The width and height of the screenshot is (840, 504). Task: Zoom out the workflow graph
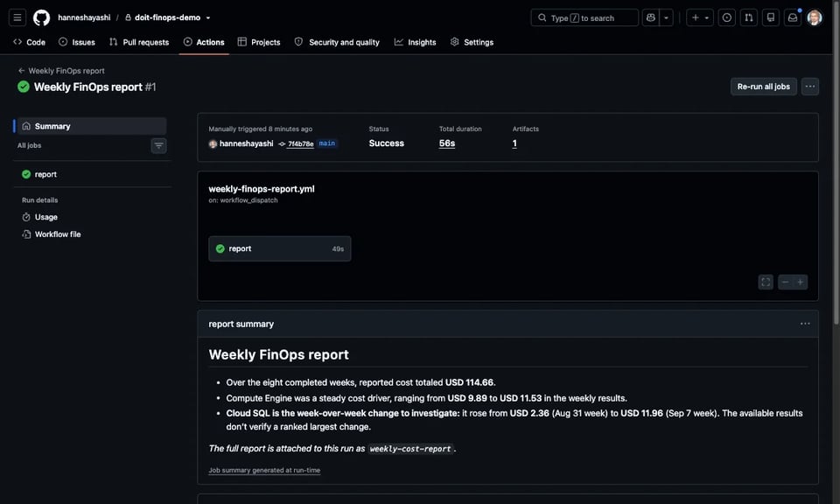tap(785, 283)
